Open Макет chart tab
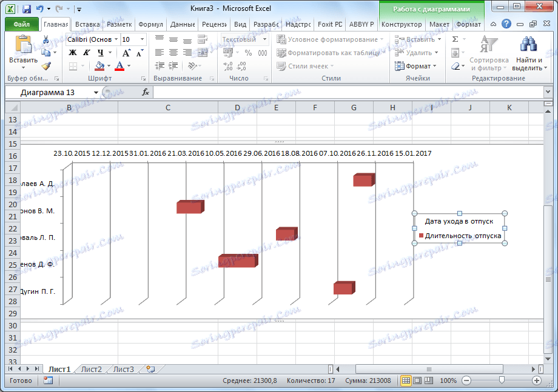Viewport: 558px width, 392px height. (x=439, y=24)
